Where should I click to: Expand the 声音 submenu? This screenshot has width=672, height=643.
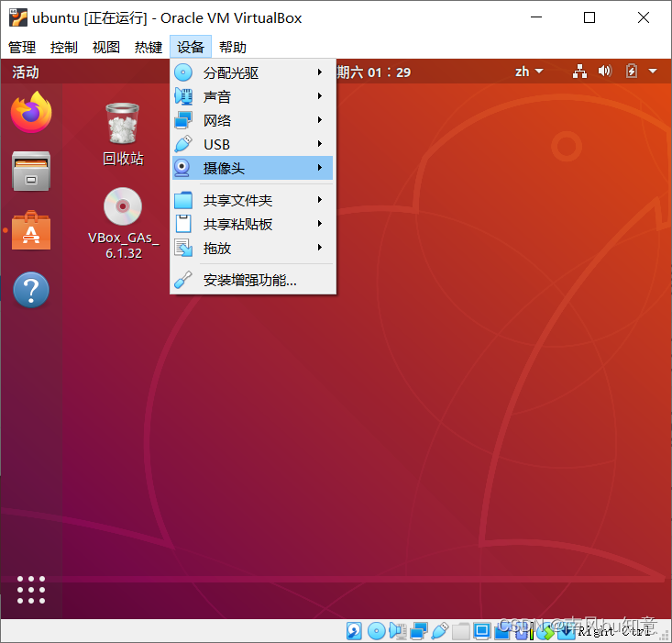[x=252, y=96]
